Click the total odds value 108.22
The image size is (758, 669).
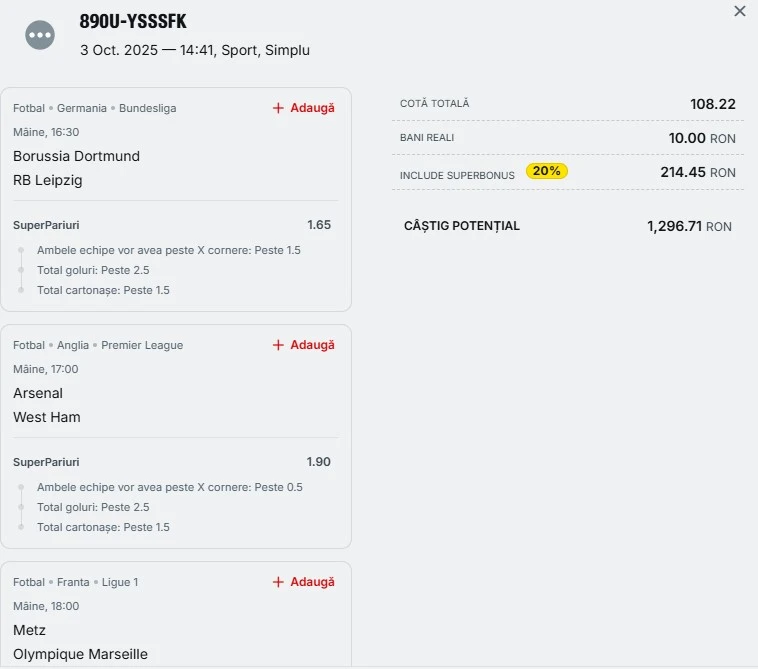[713, 104]
